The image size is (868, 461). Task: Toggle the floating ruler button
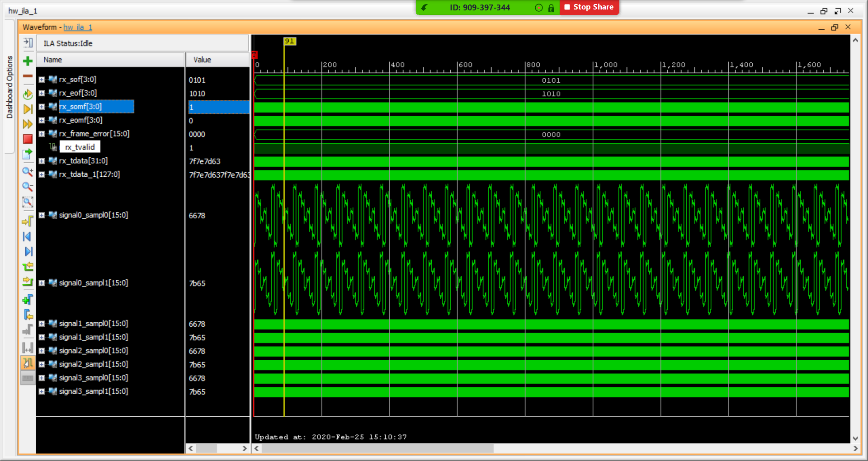click(28, 378)
